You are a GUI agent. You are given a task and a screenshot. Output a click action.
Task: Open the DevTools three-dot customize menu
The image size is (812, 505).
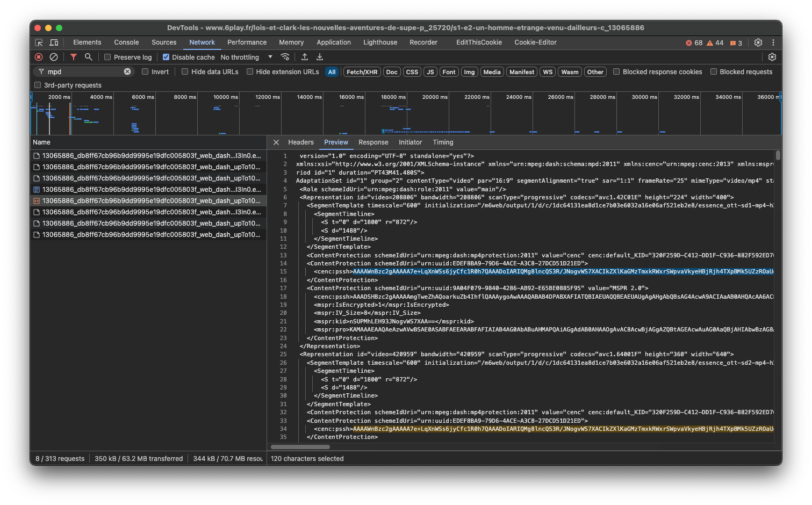pyautogui.click(x=773, y=42)
